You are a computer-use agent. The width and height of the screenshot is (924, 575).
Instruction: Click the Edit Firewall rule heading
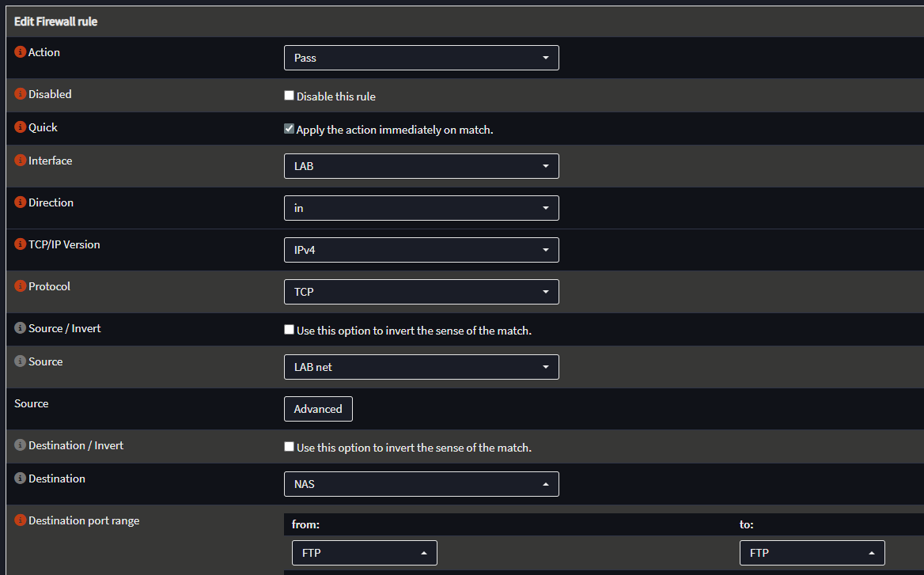tap(56, 22)
